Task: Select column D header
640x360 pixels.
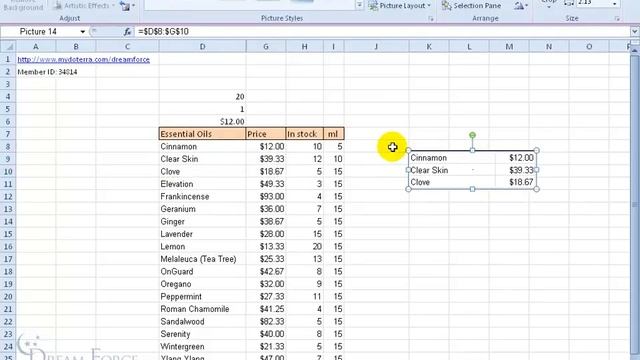Action: click(x=202, y=47)
